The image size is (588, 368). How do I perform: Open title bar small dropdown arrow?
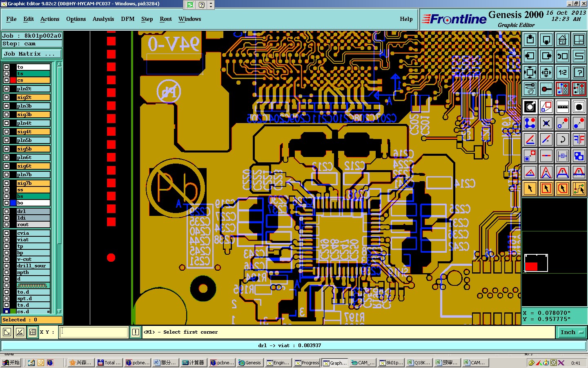[211, 5]
